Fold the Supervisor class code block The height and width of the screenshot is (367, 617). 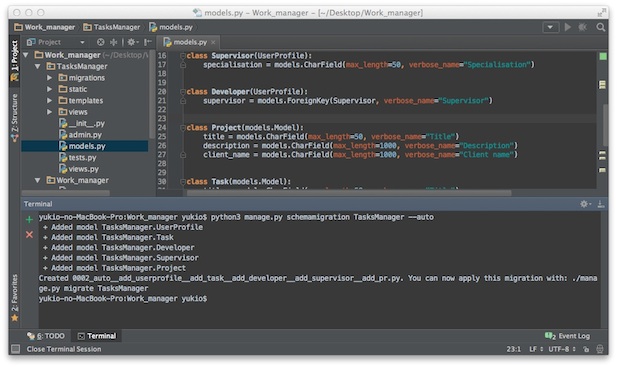(x=183, y=56)
